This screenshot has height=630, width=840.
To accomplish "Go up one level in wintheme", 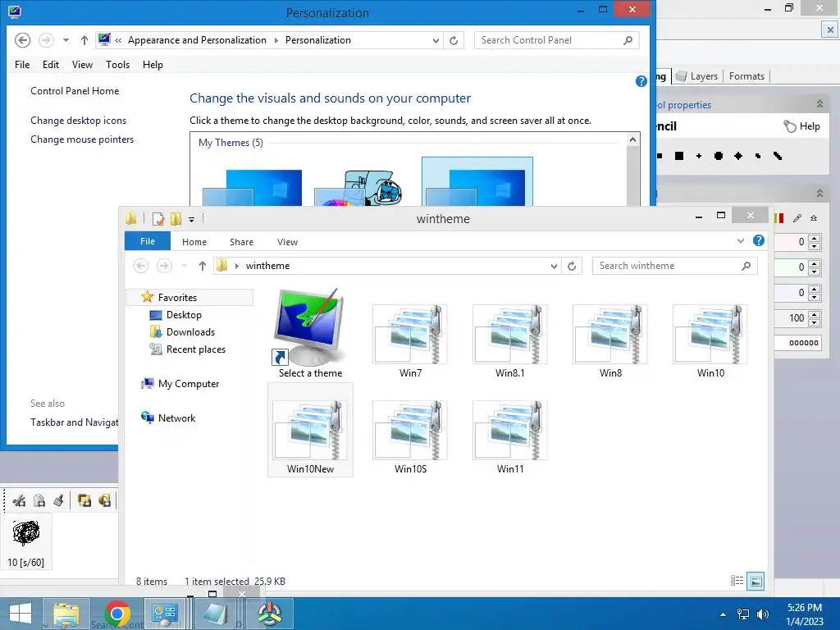I will tap(202, 266).
